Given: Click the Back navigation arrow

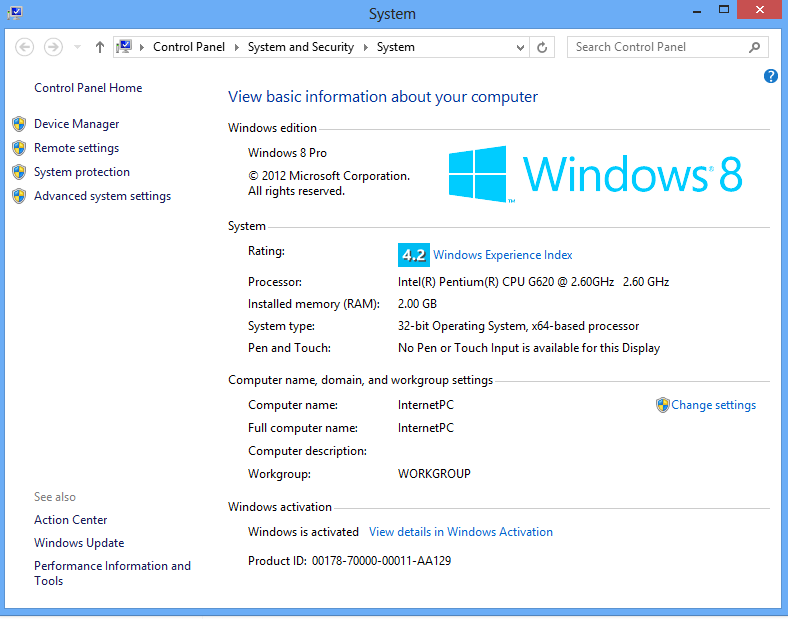Looking at the screenshot, I should coord(24,47).
